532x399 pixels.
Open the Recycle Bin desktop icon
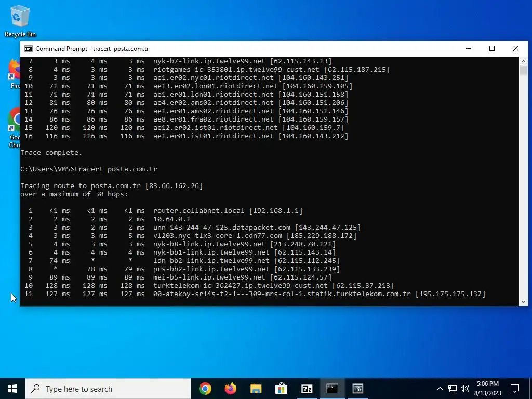click(20, 21)
